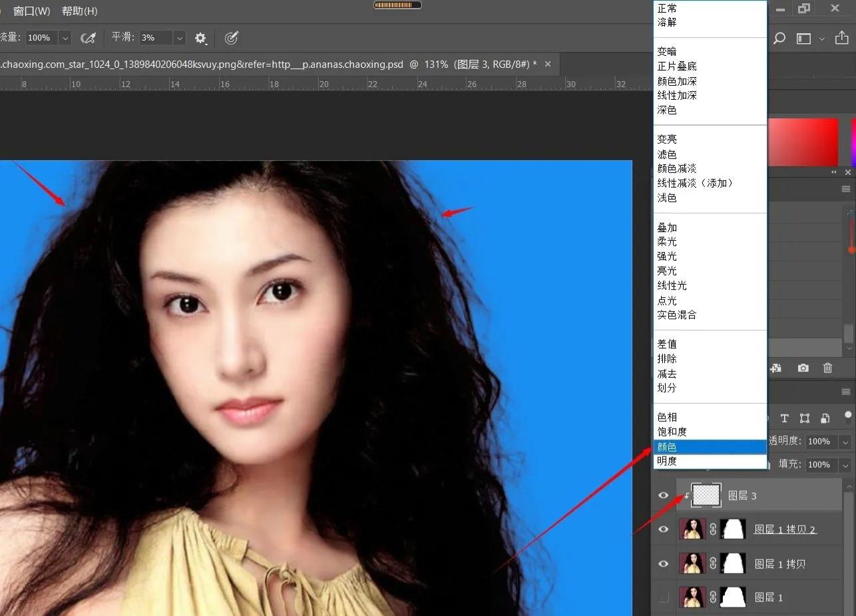Click the lock transparent pixels 'T' icon

tap(784, 418)
